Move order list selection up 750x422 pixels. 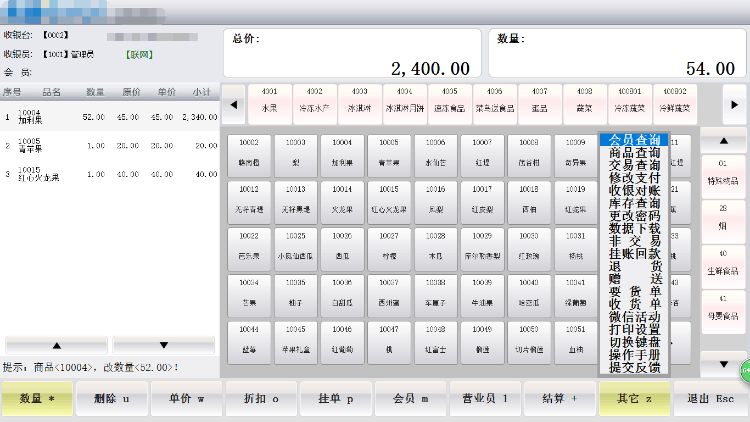pos(56,345)
